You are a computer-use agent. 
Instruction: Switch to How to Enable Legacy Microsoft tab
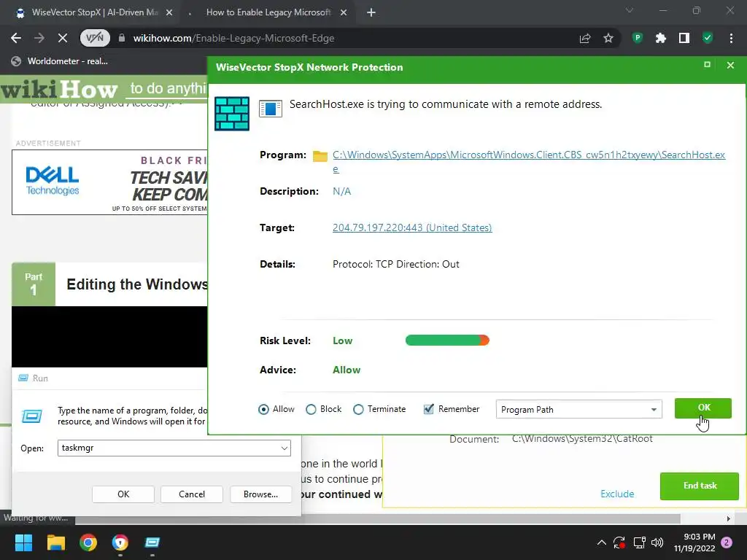tap(268, 13)
